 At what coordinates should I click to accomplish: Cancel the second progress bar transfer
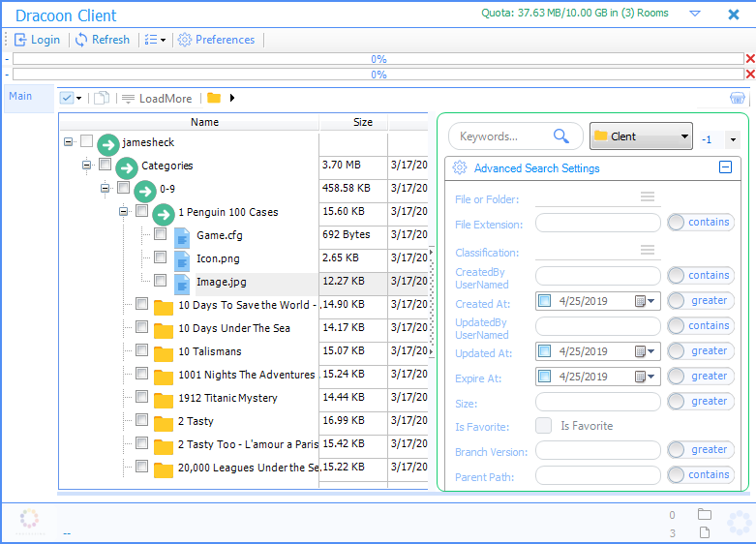point(750,75)
